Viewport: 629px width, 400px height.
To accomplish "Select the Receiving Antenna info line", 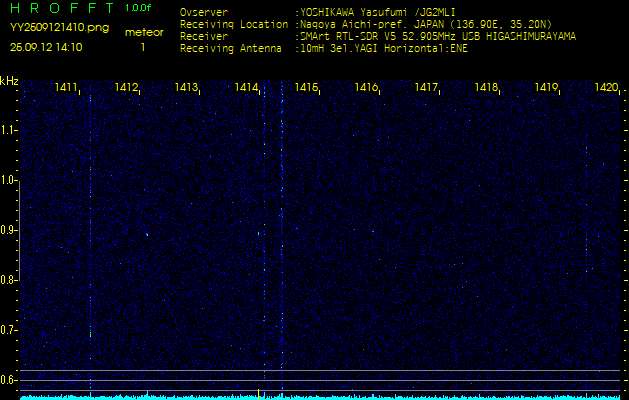I will tap(323, 47).
